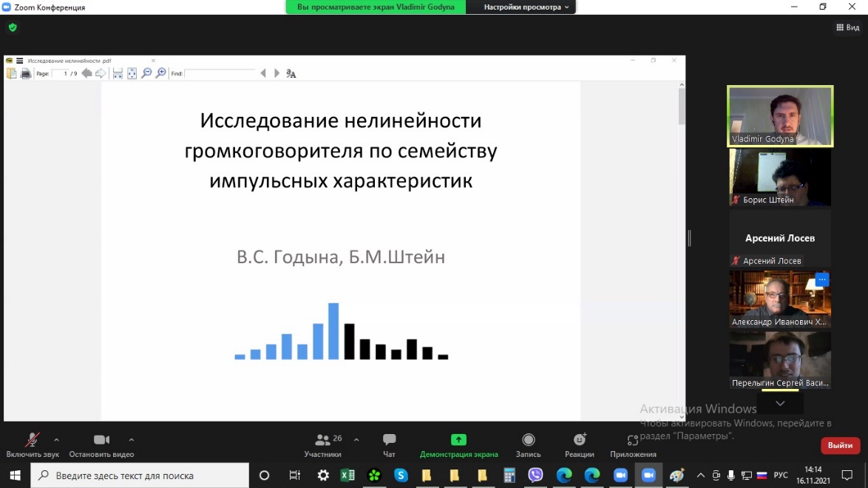Image resolution: width=868 pixels, height=488 pixels.
Task: Click the green encryption shield icon
Action: pyautogui.click(x=13, y=27)
